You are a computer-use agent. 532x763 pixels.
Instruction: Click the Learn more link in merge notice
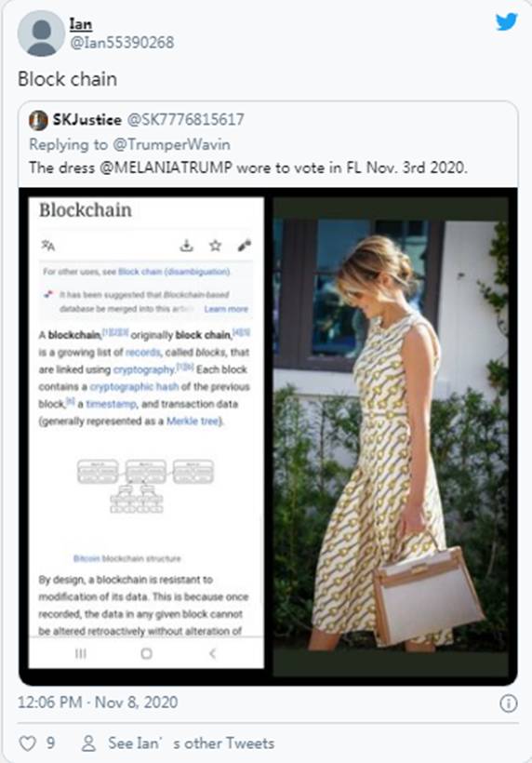(226, 309)
